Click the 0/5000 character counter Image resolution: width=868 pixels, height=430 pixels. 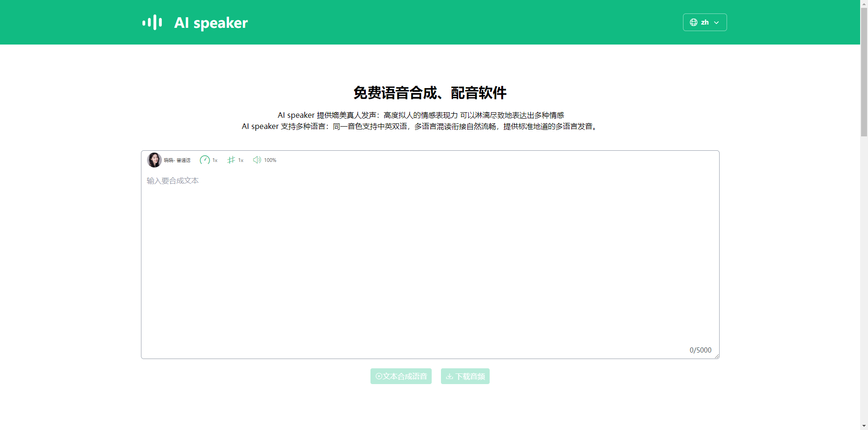coord(700,350)
